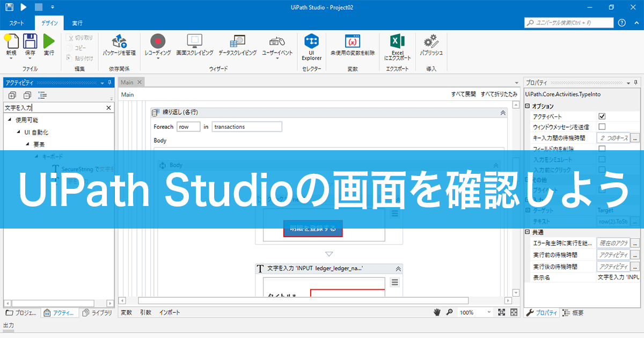Viewport: 644px width, 338px height.
Task: Toggle the pin on the アクティビティ panel
Action: [109, 83]
